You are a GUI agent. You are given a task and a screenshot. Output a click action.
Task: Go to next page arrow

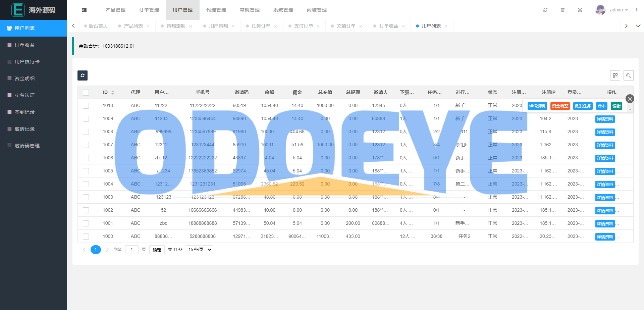[107, 250]
